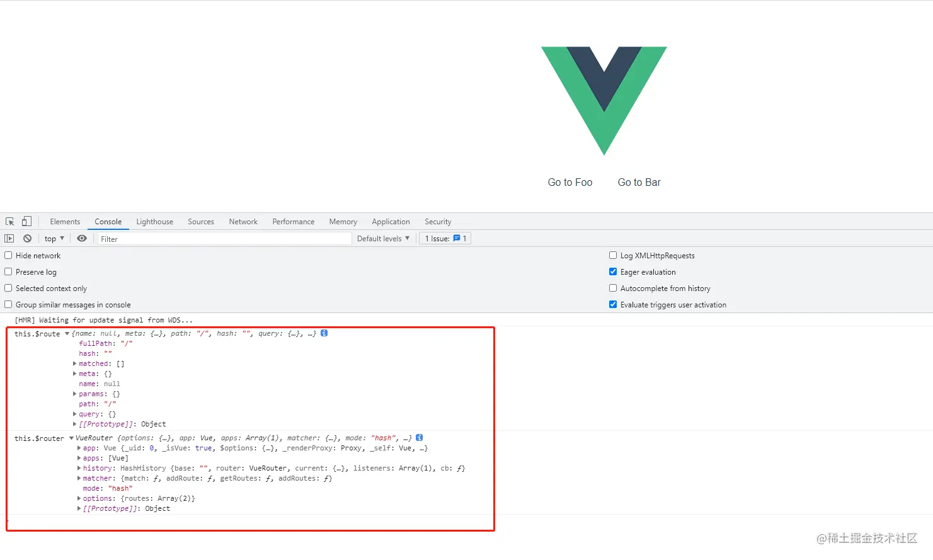Expand the matcher entry
This screenshot has width=933, height=560.
click(x=79, y=478)
